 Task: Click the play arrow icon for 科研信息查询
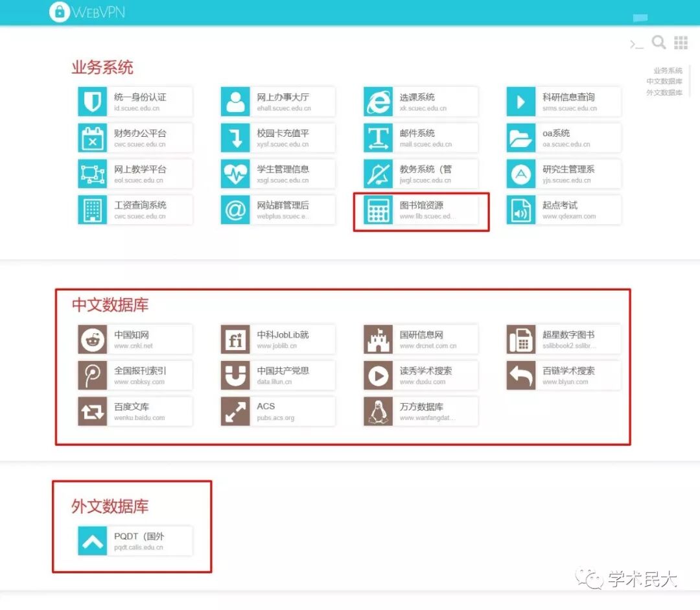coord(521,101)
